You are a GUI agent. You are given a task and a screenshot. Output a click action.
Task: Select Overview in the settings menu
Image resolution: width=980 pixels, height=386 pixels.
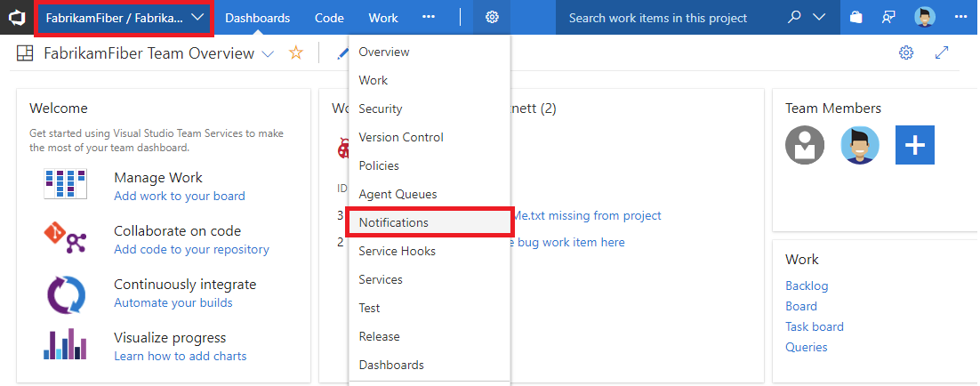coord(430,52)
